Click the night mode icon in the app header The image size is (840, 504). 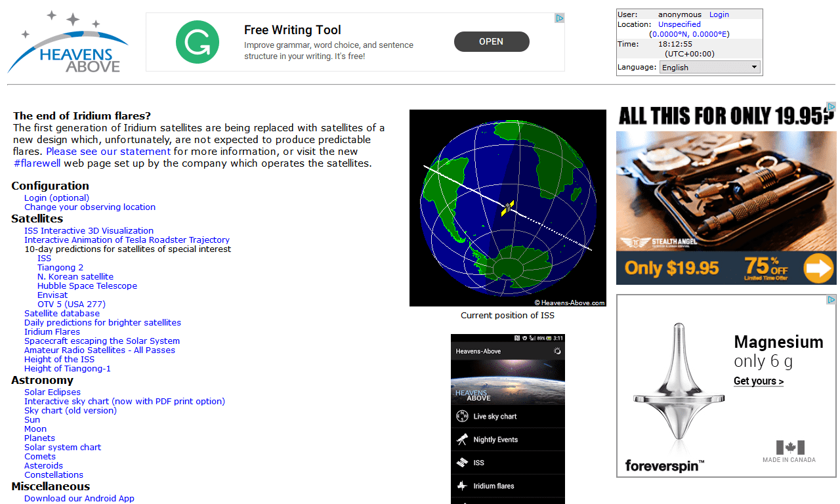[x=557, y=351]
